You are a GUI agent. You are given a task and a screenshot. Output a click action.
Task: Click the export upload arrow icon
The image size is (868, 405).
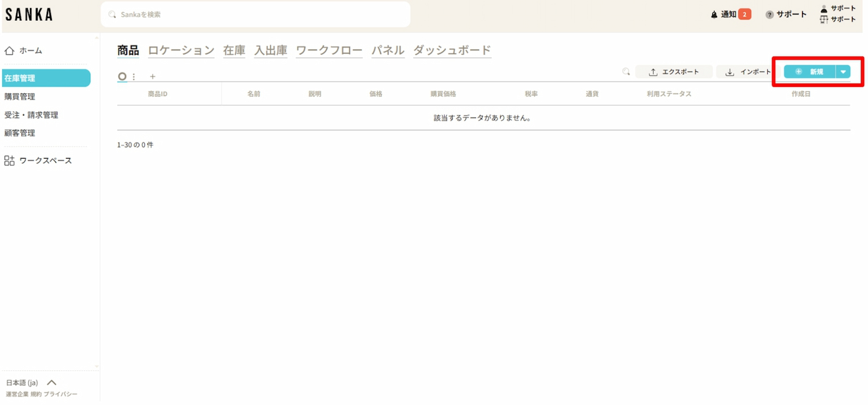(x=653, y=72)
